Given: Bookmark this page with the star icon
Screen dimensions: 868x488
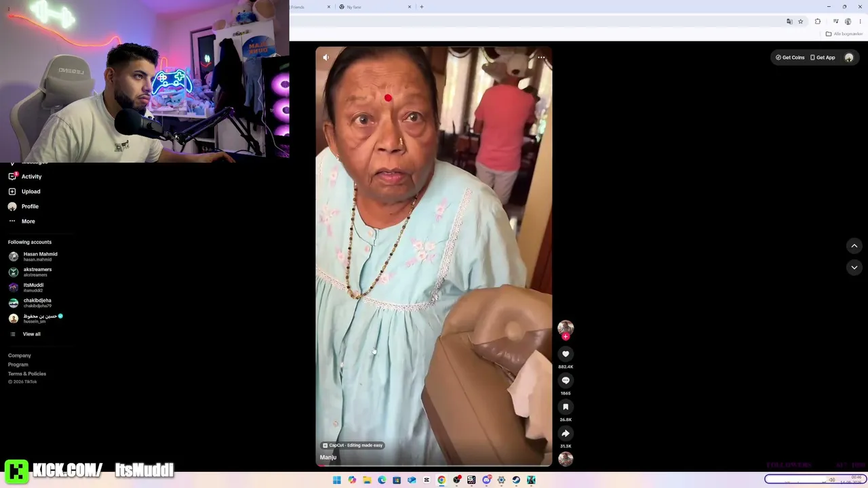Looking at the screenshot, I should click(801, 22).
